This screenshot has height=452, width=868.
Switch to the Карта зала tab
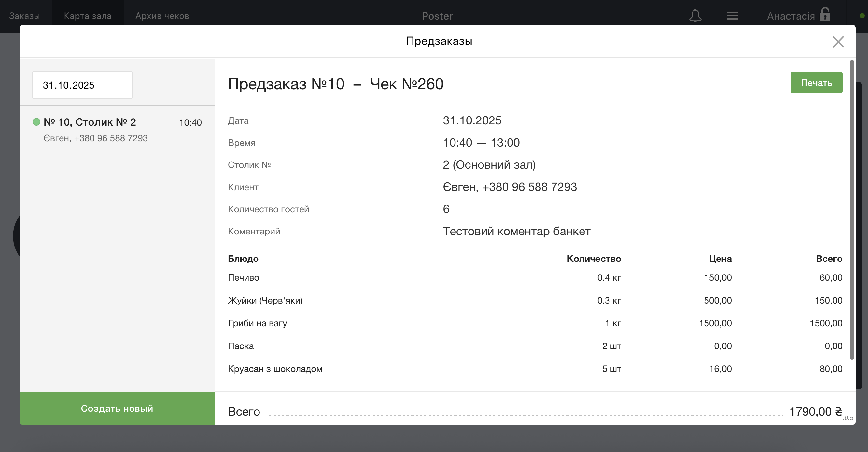(x=88, y=16)
